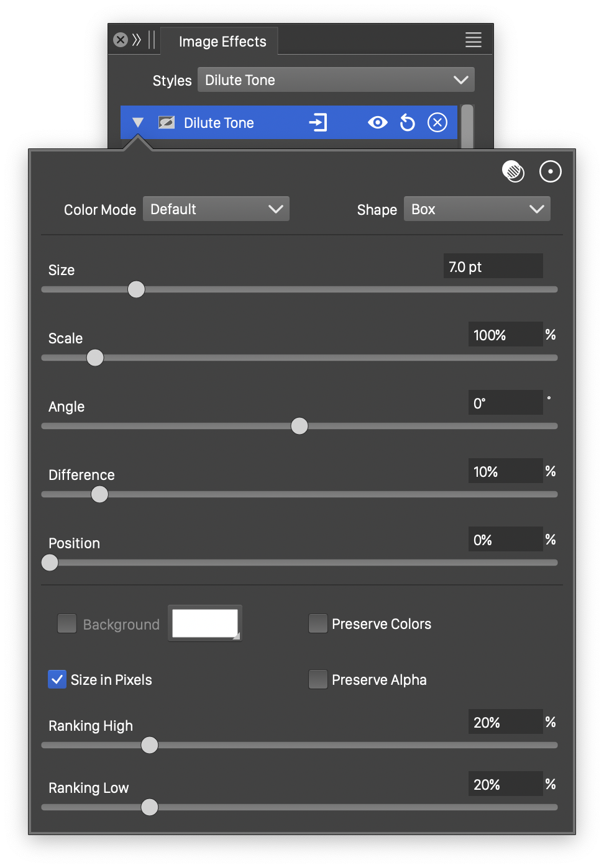This screenshot has height=868, width=604.
Task: Click the Dilute Tone effect type icon
Action: (166, 122)
